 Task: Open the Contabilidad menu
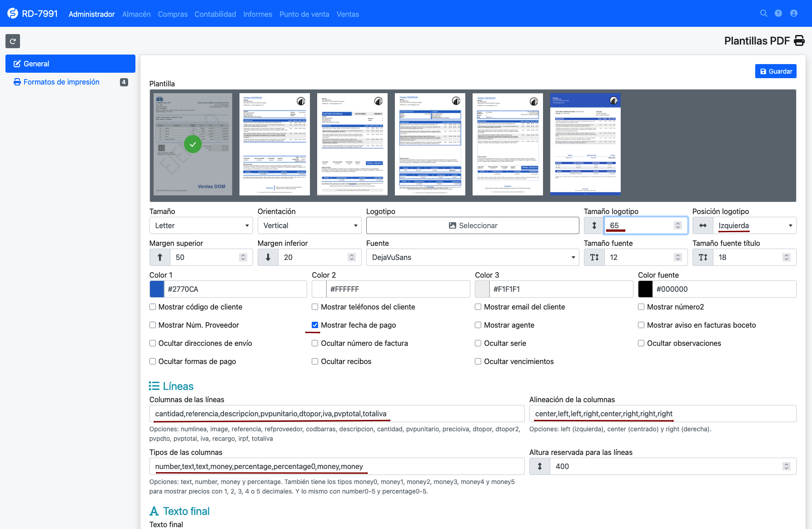[x=215, y=14]
